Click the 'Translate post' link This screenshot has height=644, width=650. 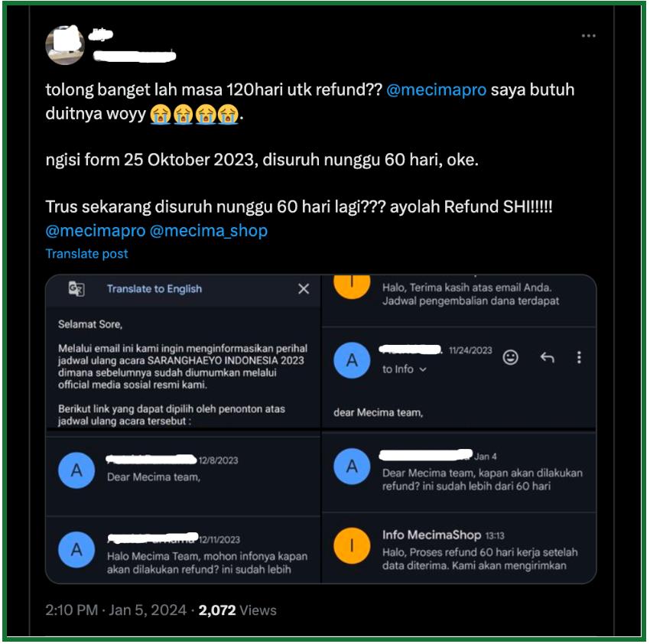tap(86, 253)
